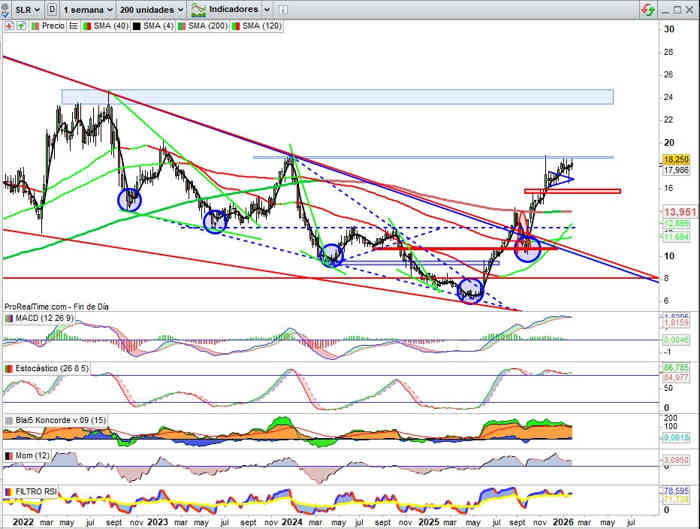Click the chart style icon beside SLR
This screenshot has height=529, width=700.
(x=51, y=9)
